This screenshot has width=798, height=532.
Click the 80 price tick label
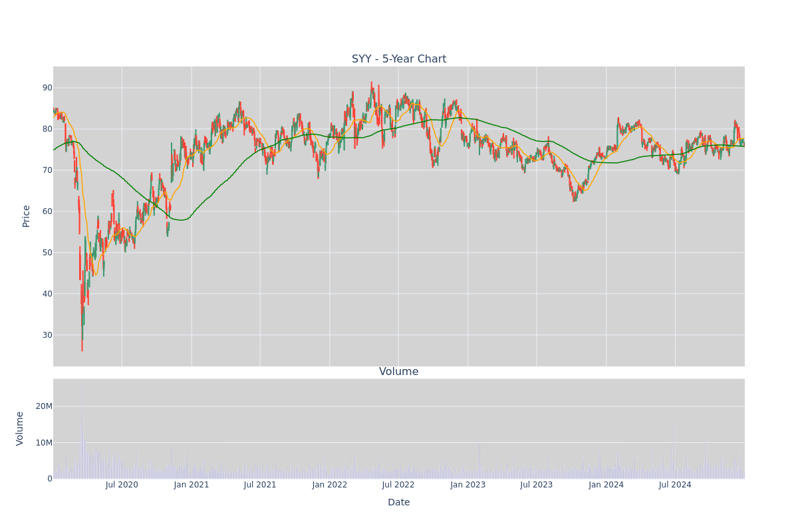[48, 129]
